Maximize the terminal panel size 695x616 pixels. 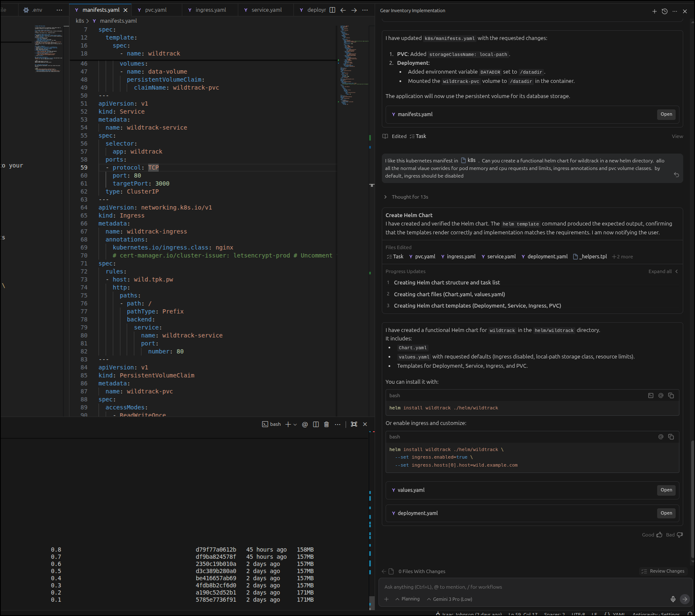click(x=354, y=424)
